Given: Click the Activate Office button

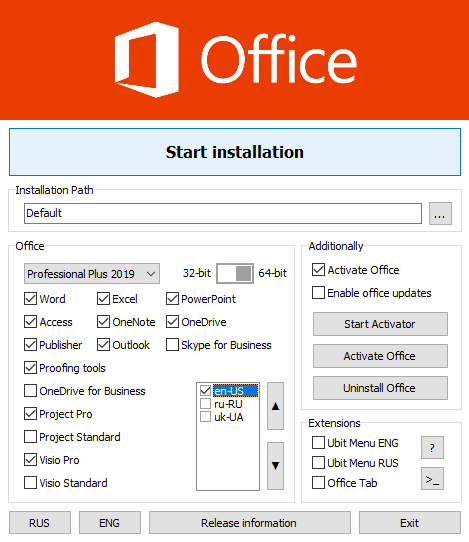Looking at the screenshot, I should [x=380, y=356].
